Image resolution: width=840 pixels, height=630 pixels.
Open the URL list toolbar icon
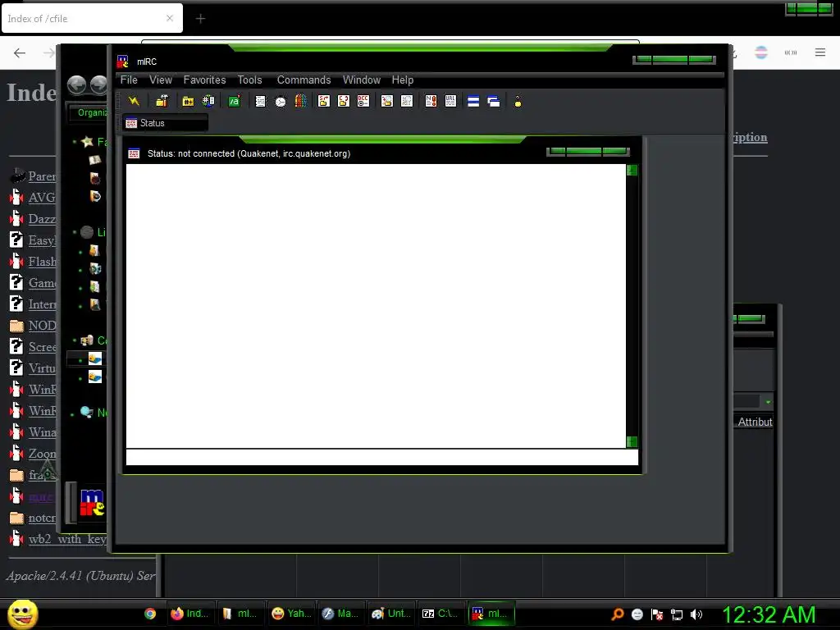tap(450, 101)
